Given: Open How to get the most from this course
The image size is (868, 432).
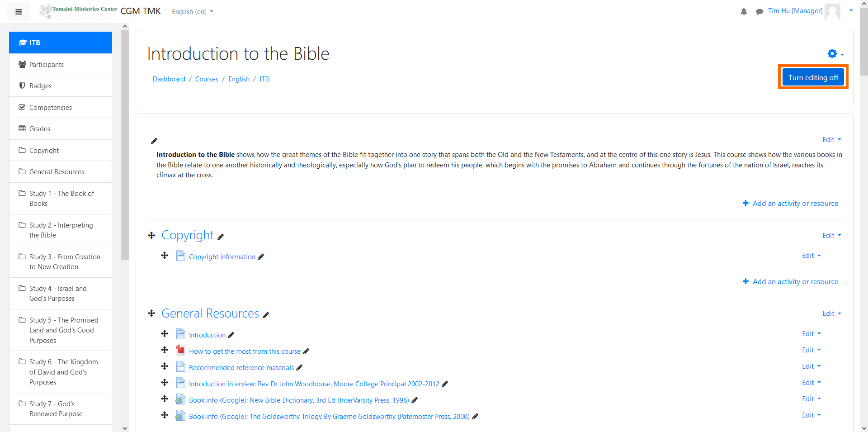Looking at the screenshot, I should coord(245,351).
